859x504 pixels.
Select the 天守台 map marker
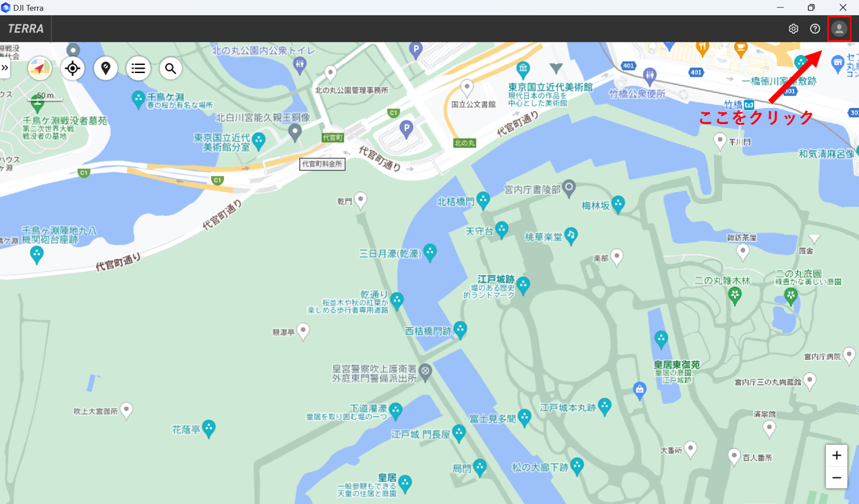(x=502, y=229)
